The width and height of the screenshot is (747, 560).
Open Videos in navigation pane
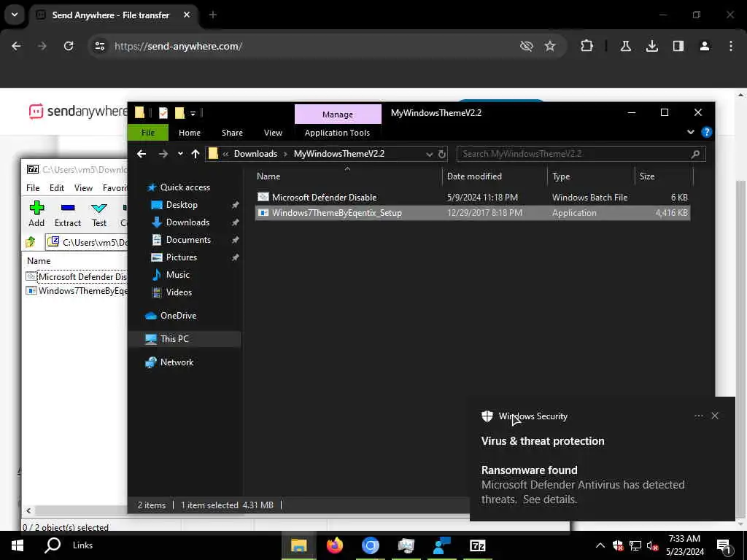(178, 292)
